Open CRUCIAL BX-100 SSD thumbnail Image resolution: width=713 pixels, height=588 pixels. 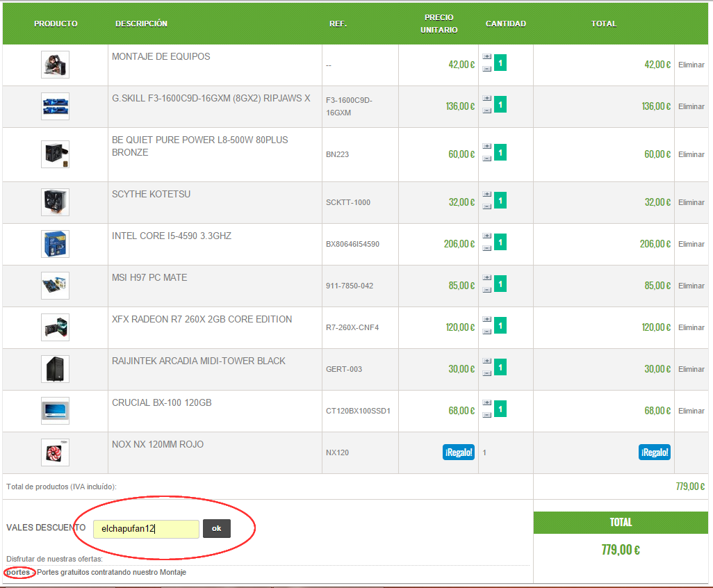55,411
